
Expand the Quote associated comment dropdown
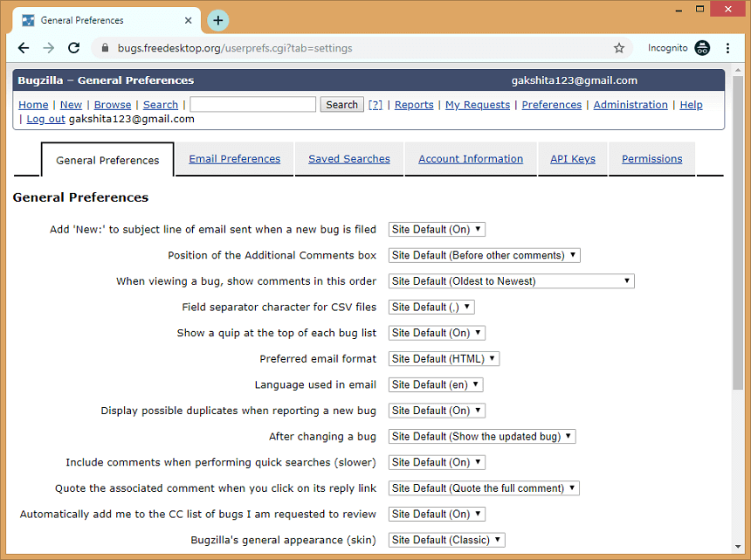484,488
